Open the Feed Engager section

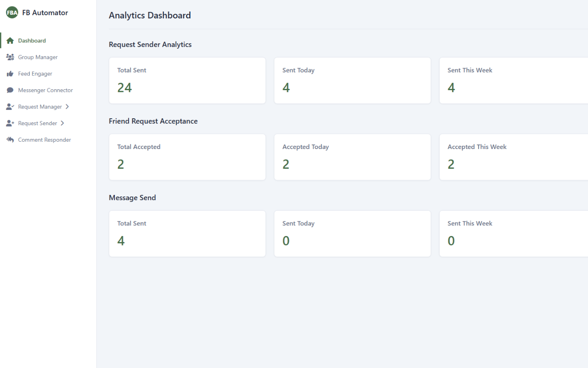[x=35, y=73]
